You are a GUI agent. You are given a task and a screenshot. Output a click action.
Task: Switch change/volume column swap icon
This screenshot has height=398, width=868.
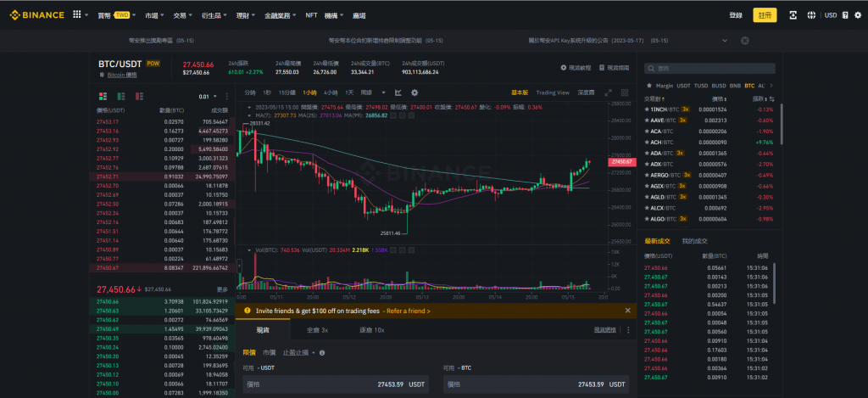point(771,98)
